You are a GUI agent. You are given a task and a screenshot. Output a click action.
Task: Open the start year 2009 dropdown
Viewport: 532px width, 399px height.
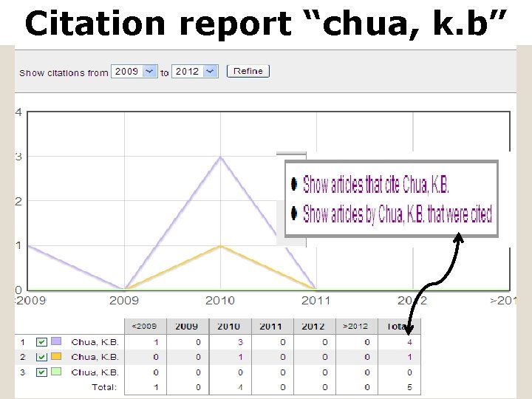coord(134,72)
